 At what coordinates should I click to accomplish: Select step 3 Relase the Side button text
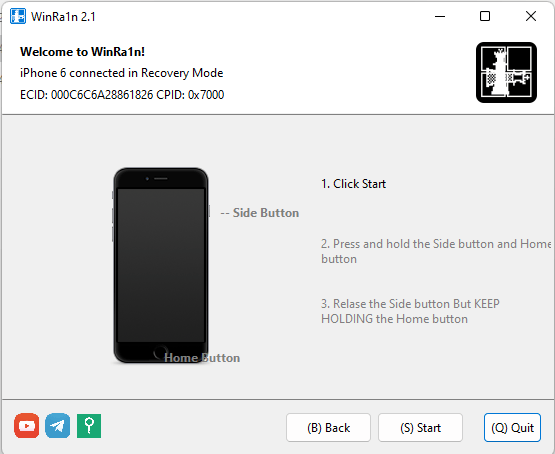(x=410, y=311)
